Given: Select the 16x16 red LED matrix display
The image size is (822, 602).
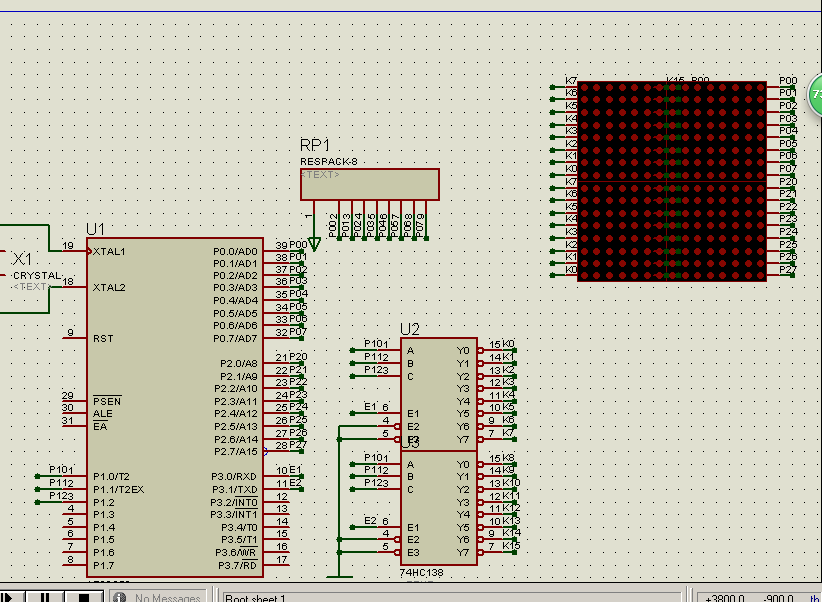Looking at the screenshot, I should [x=672, y=181].
